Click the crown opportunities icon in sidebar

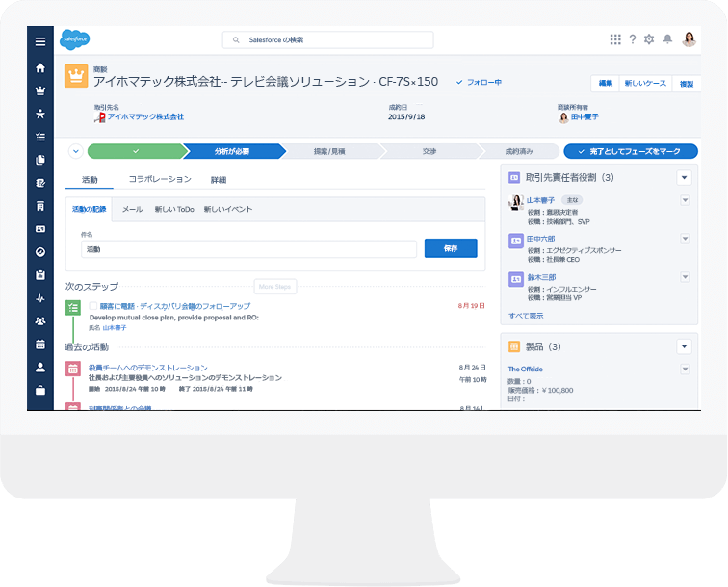(40, 91)
